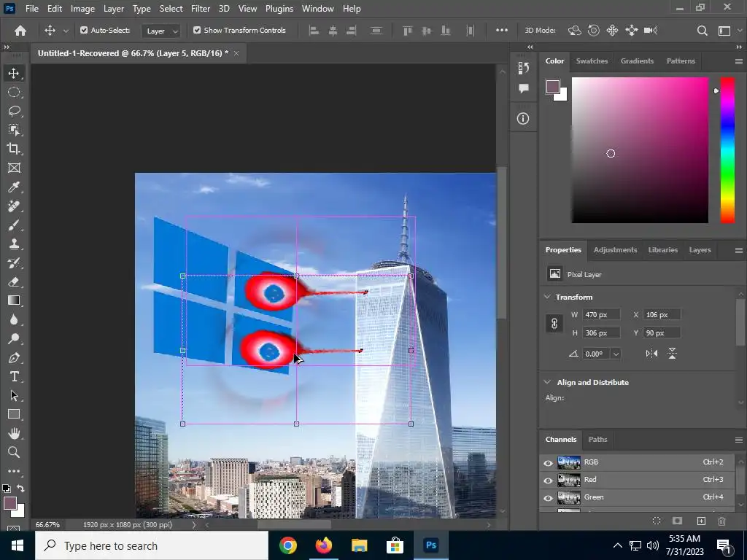Toggle the Auto-Select checkbox
The width and height of the screenshot is (747, 560).
click(x=84, y=30)
